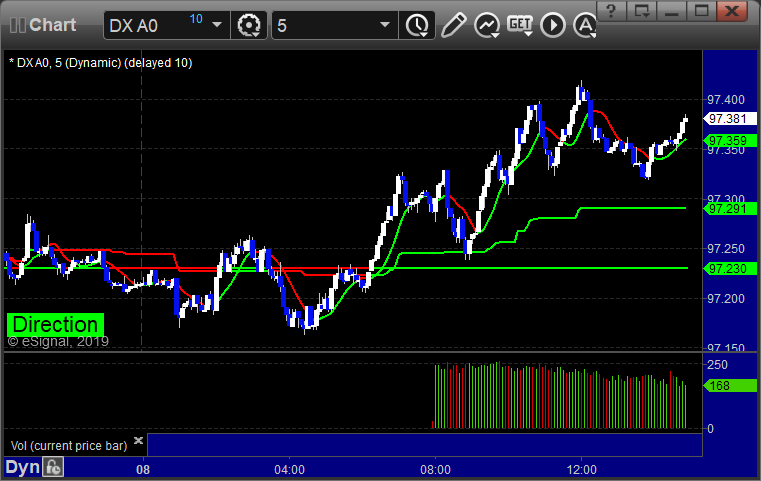Open the alerts A icon

coord(585,25)
